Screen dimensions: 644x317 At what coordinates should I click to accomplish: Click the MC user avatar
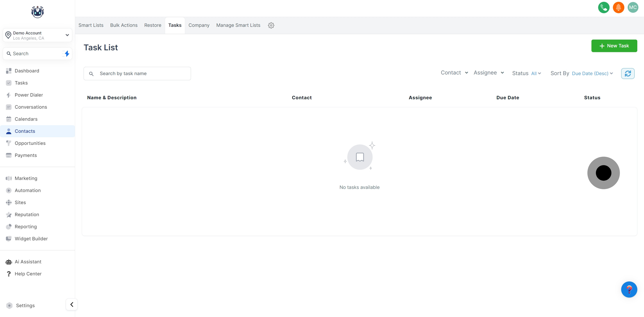pos(633,8)
